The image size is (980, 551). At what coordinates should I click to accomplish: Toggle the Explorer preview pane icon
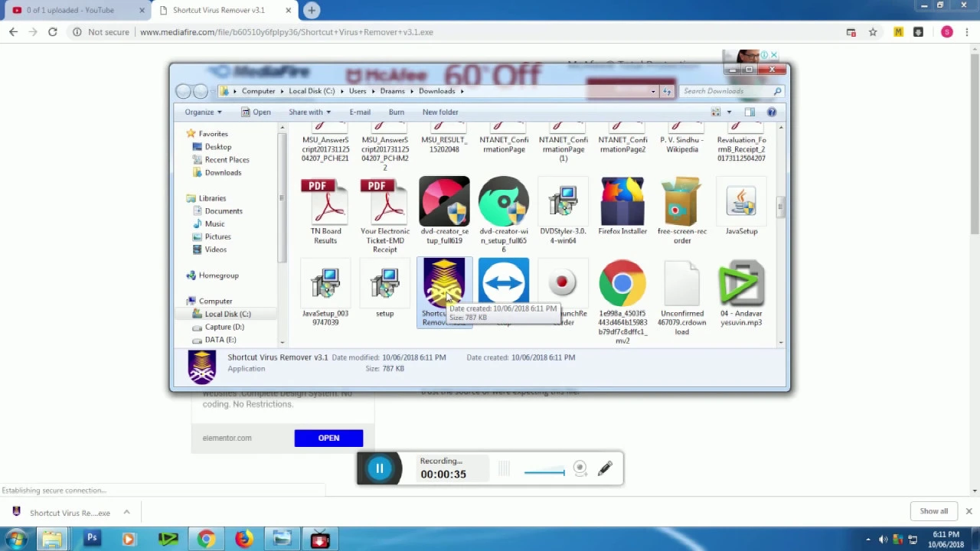coord(750,112)
